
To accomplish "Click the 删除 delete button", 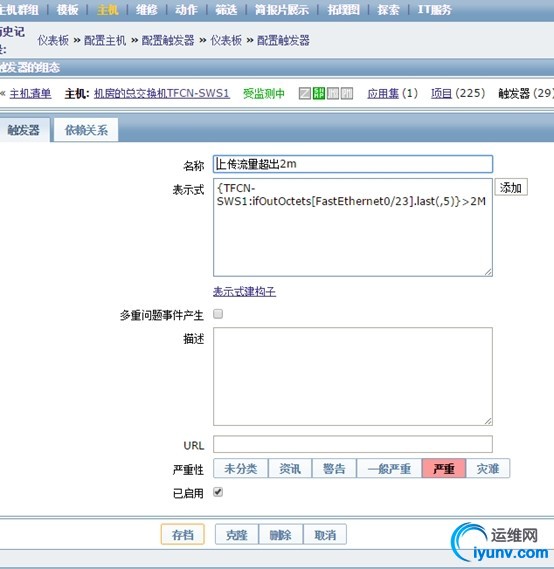I will tap(280, 535).
